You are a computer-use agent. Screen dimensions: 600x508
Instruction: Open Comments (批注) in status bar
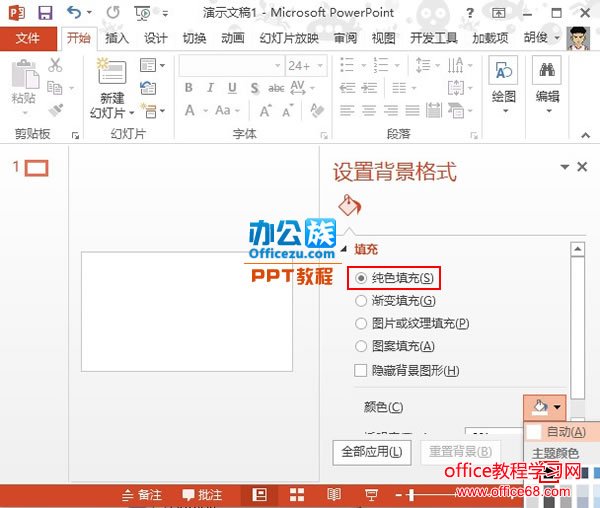202,495
